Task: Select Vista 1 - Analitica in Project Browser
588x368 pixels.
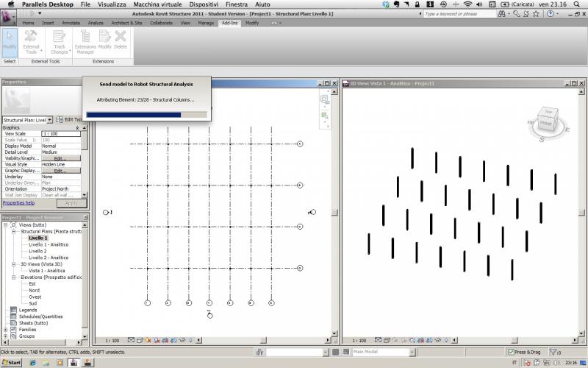Action: point(47,270)
